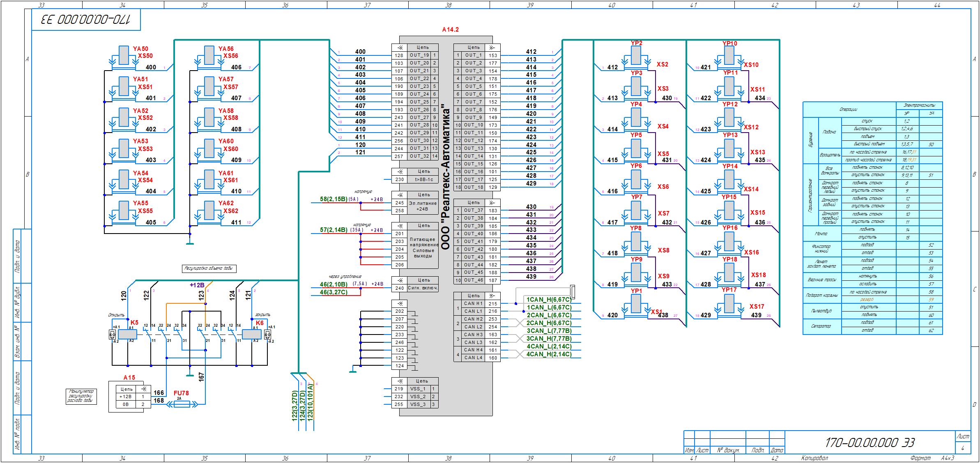
Task: Click the +12B power label
Action: (197, 285)
